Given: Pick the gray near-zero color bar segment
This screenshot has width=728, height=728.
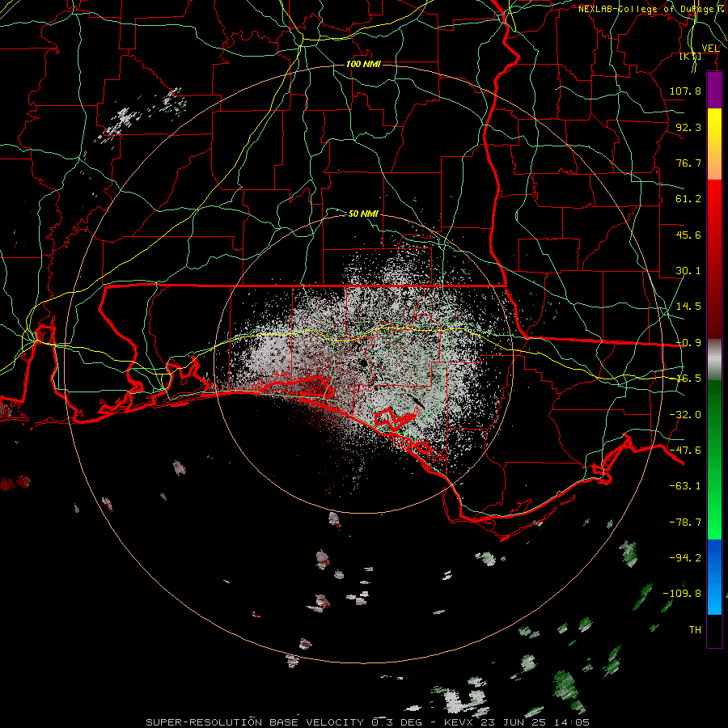Looking at the screenshot, I should pos(714,360).
